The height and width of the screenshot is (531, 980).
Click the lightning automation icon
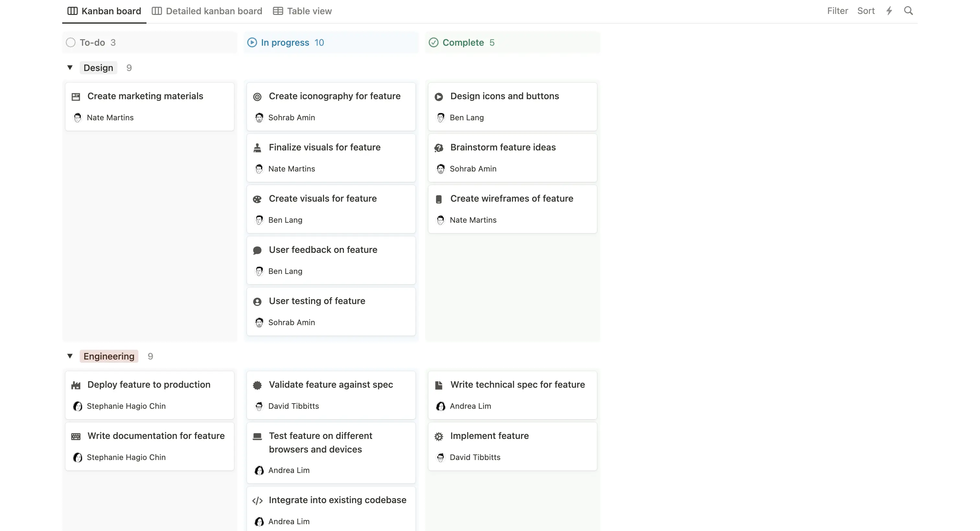889,11
